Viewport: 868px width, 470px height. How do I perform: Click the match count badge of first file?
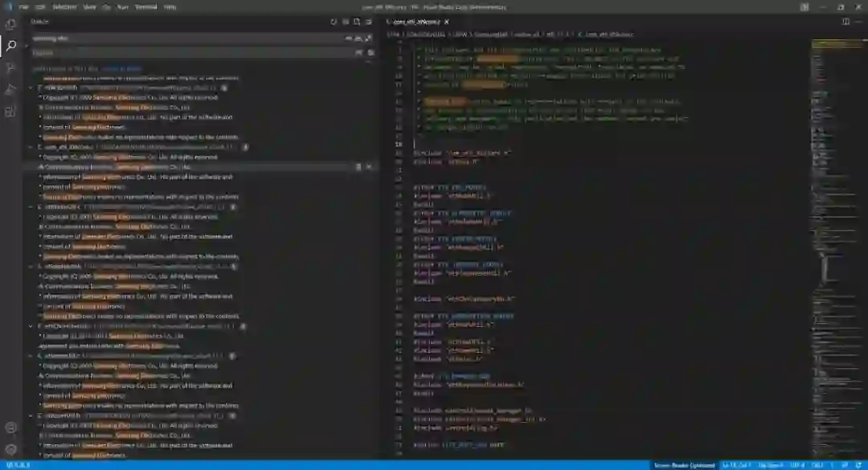pos(224,88)
